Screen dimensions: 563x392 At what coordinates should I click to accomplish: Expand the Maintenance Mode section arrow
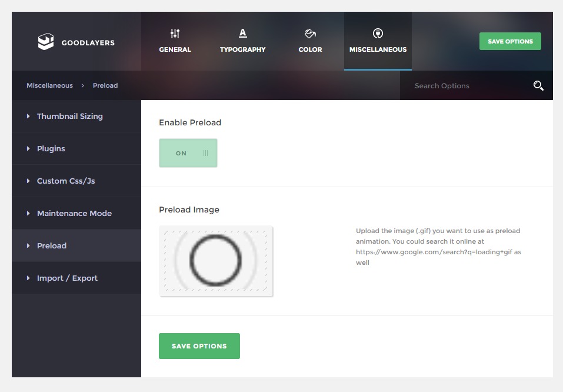pyautogui.click(x=28, y=214)
